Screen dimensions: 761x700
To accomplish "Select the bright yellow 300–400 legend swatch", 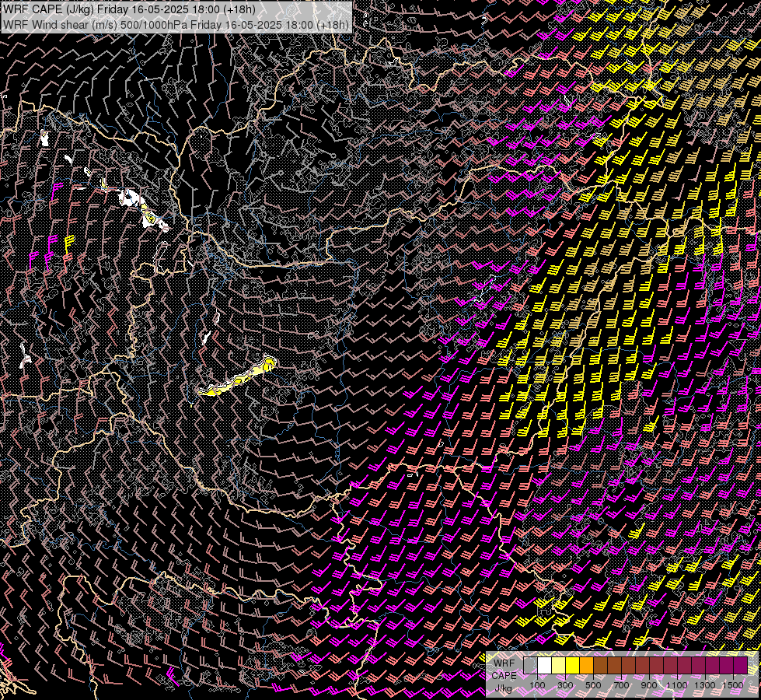I will click(x=573, y=666).
